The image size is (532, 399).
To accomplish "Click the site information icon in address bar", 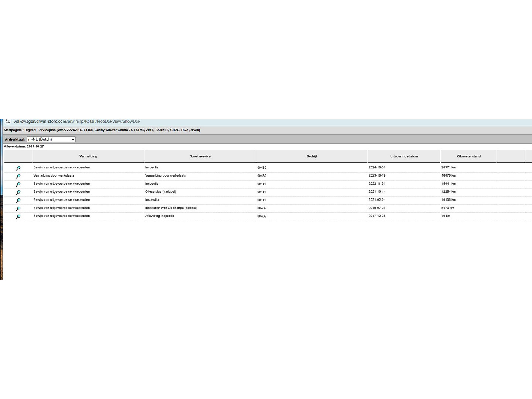I will (8, 121).
